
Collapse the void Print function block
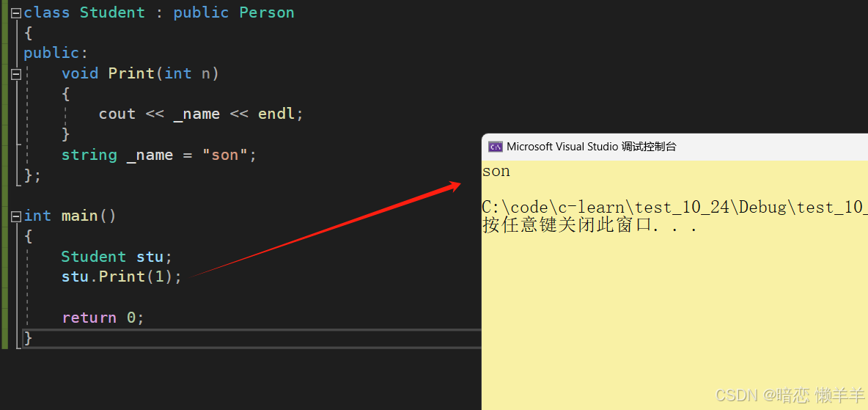point(16,73)
